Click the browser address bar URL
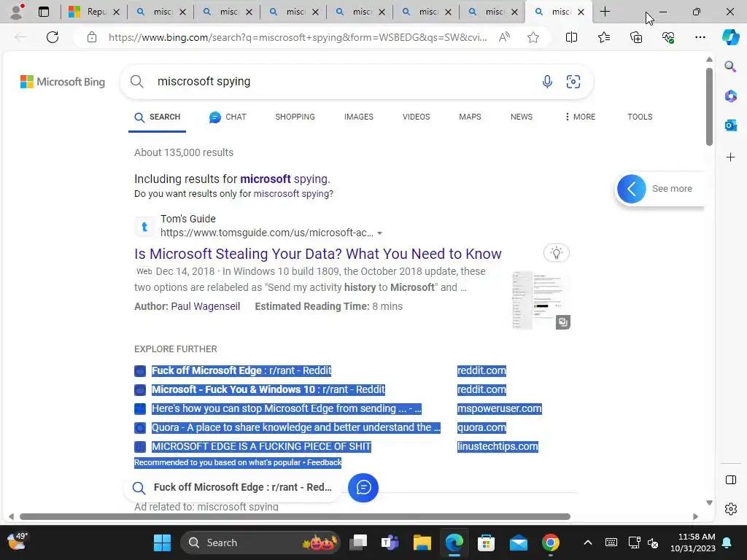This screenshot has height=560, width=747. (298, 37)
